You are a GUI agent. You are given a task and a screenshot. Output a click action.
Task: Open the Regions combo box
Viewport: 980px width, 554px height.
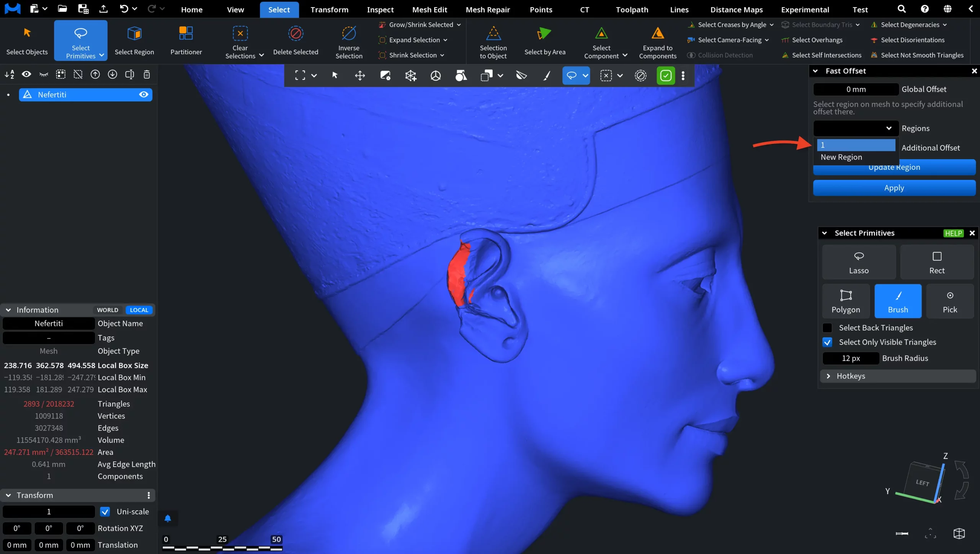[856, 128]
